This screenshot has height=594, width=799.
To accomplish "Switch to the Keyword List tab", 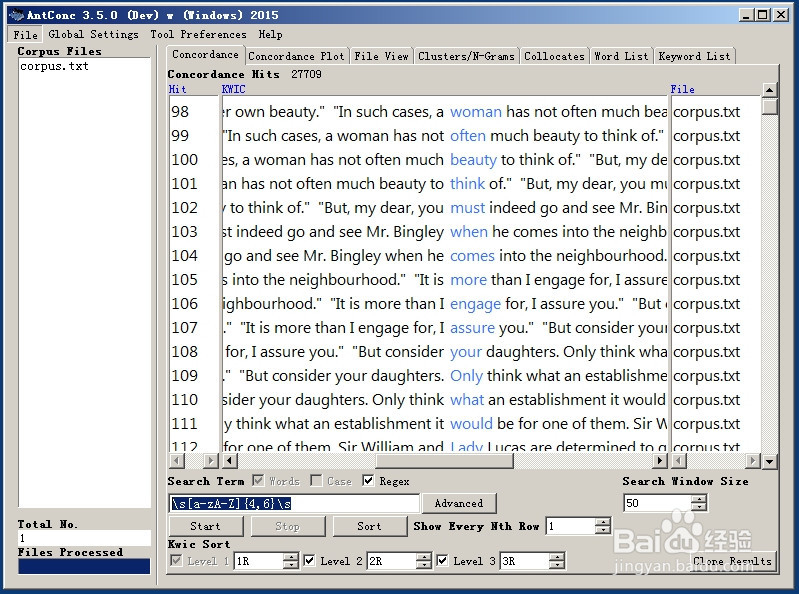I will (694, 56).
